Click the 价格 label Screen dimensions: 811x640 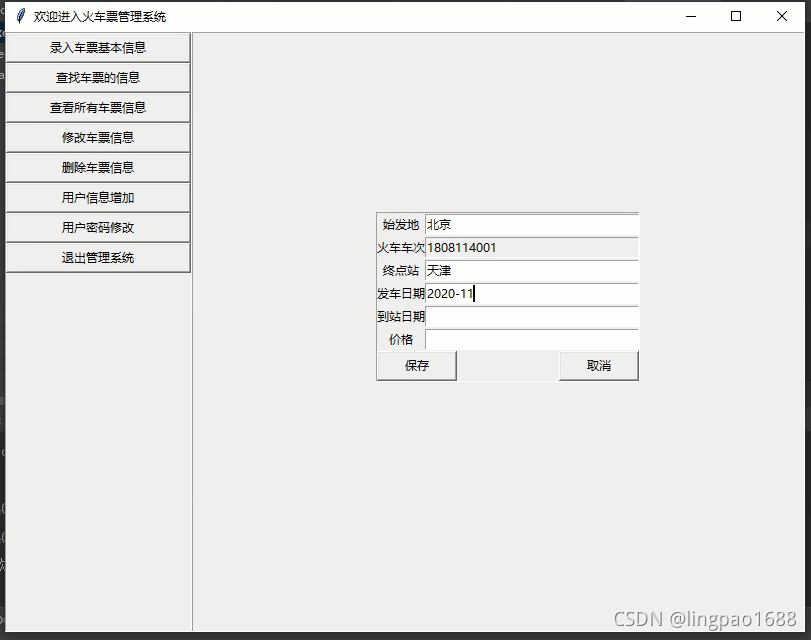[401, 340]
